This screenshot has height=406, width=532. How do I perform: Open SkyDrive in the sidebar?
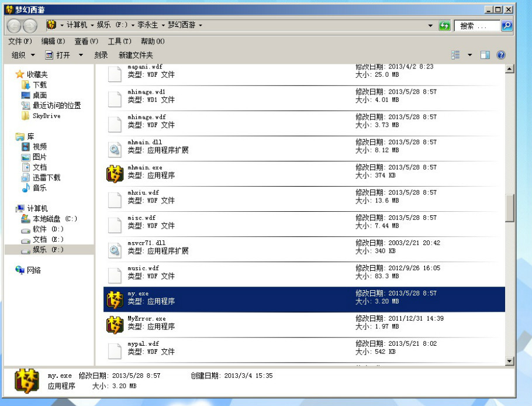click(47, 116)
